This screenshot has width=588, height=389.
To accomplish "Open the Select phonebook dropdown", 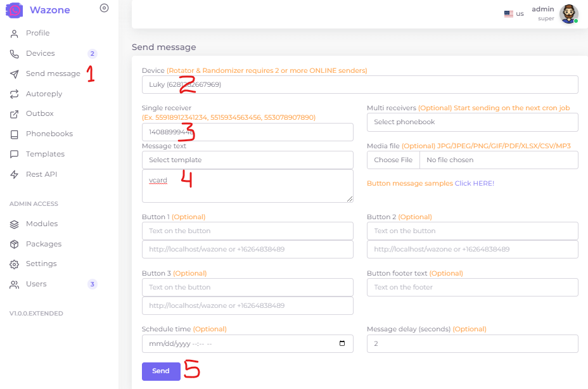I will pos(472,122).
